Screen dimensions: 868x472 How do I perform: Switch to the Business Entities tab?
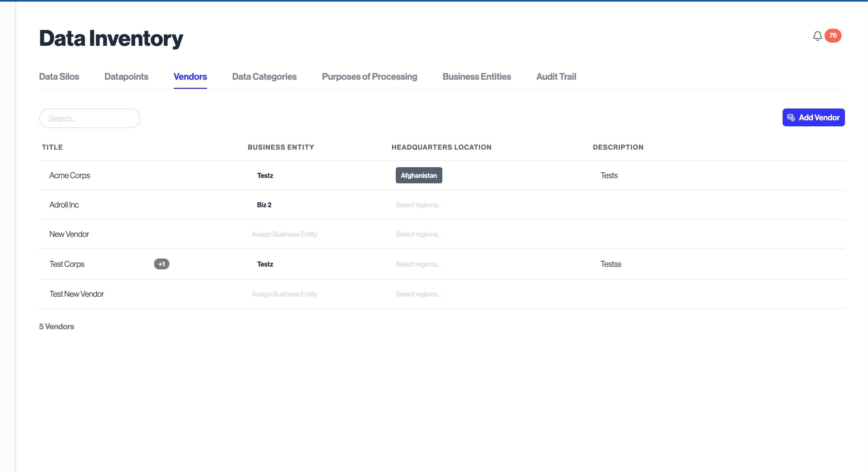coord(477,77)
